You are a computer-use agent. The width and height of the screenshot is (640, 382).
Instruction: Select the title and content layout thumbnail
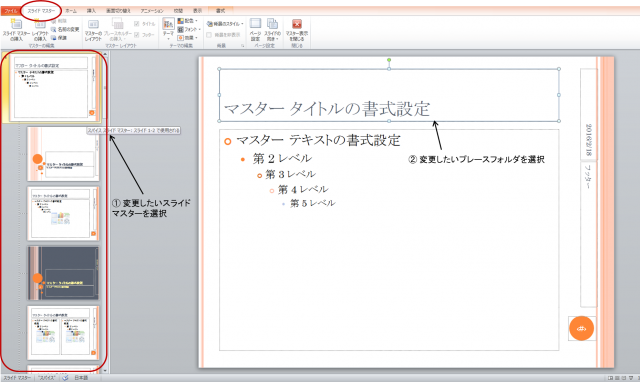[63, 213]
